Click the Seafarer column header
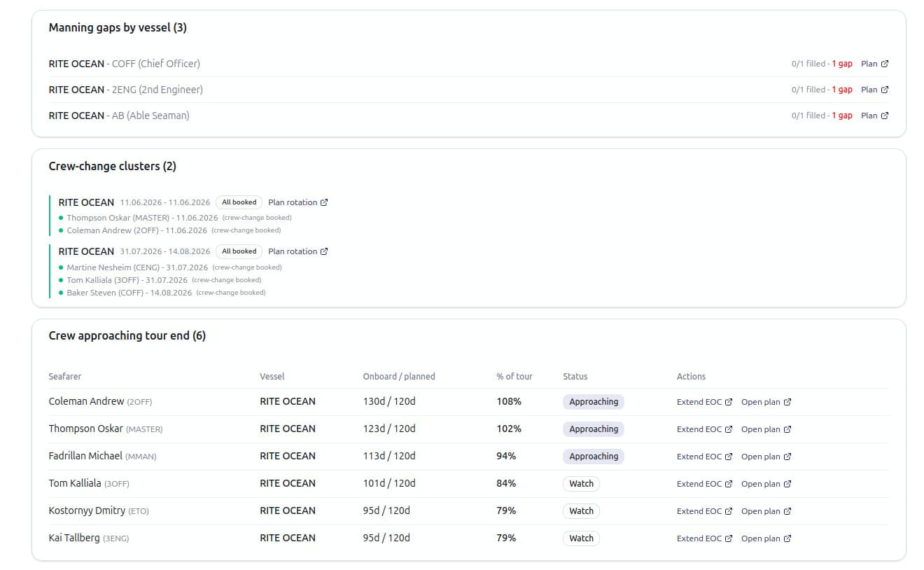The width and height of the screenshot is (924, 570). pyautogui.click(x=65, y=377)
